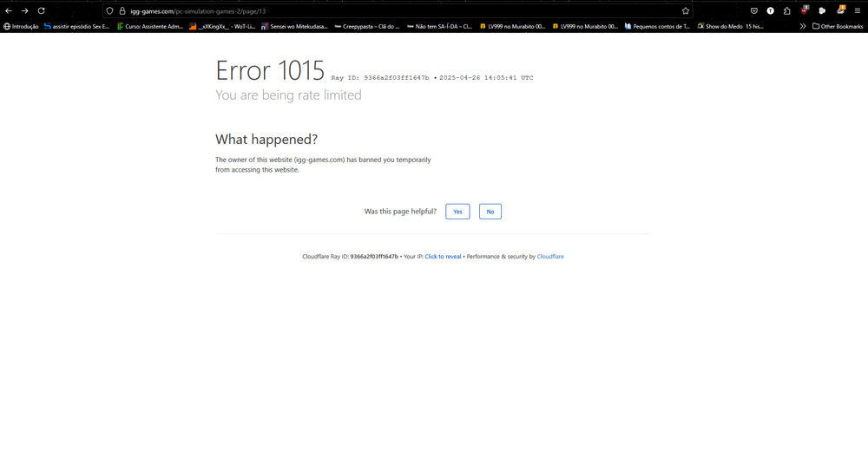Click the 'has banned you temporarily' paragraph
Screen dimensions: 868x470
click(323, 165)
